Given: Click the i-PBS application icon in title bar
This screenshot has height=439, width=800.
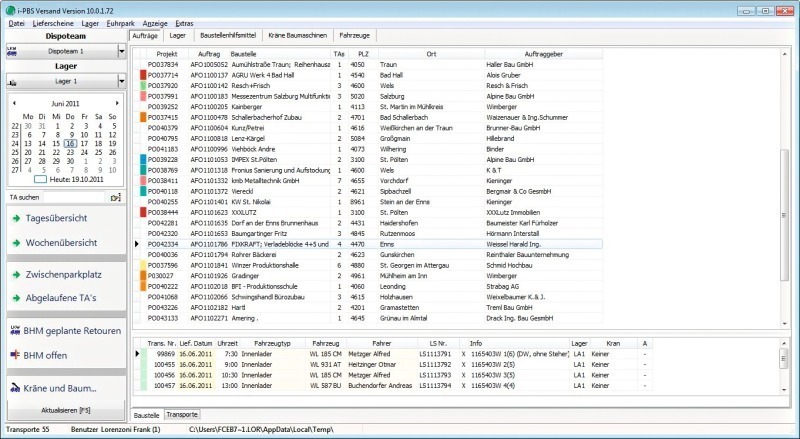Looking at the screenshot, I should point(10,10).
